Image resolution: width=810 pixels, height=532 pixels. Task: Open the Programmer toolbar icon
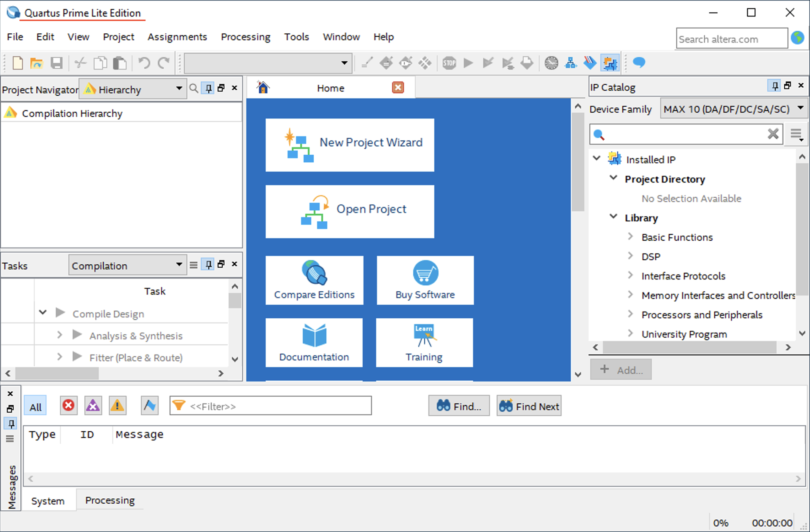(x=589, y=63)
